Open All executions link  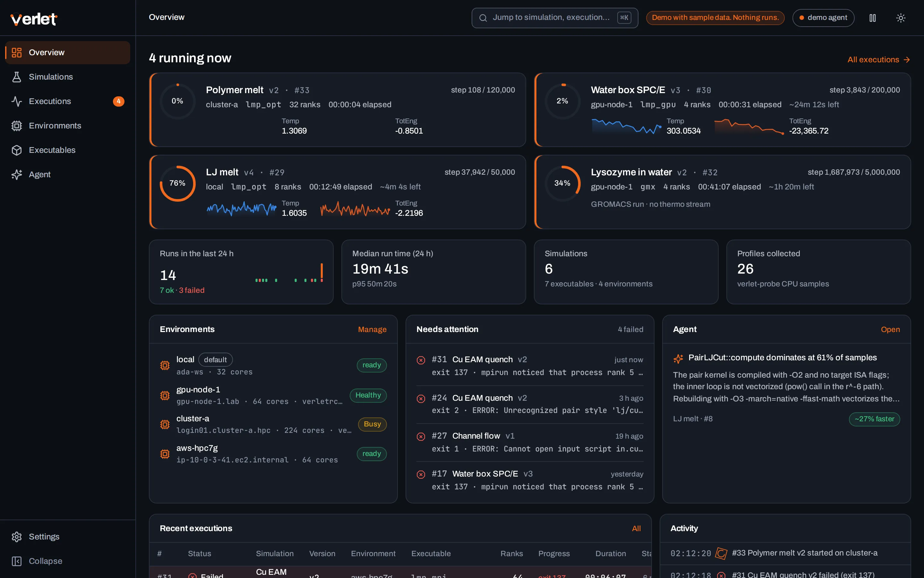pyautogui.click(x=878, y=60)
